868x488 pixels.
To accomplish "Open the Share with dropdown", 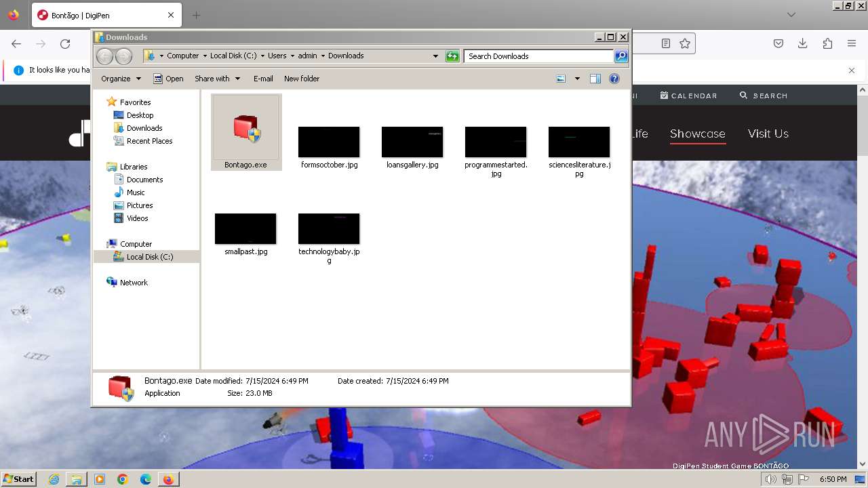I will 217,79.
